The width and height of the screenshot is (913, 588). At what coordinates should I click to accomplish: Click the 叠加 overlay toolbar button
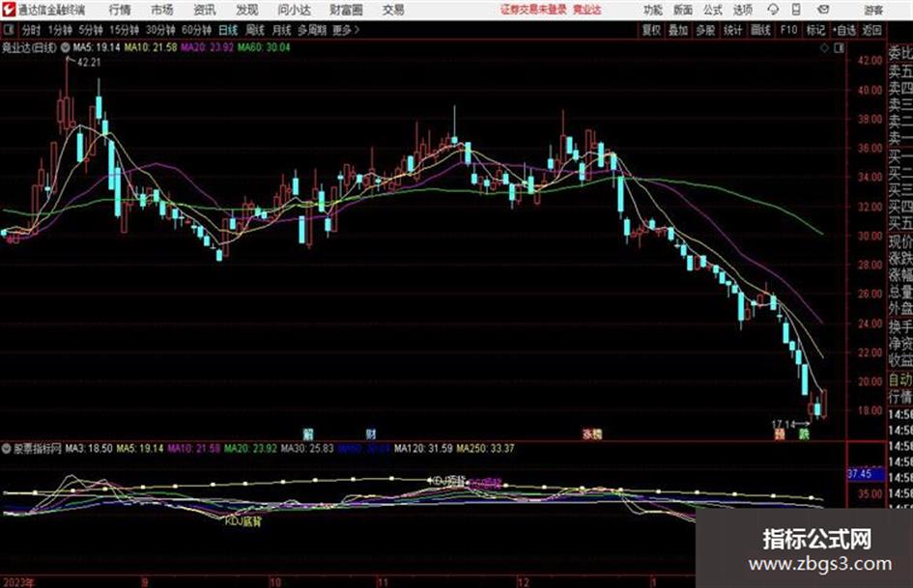678,30
